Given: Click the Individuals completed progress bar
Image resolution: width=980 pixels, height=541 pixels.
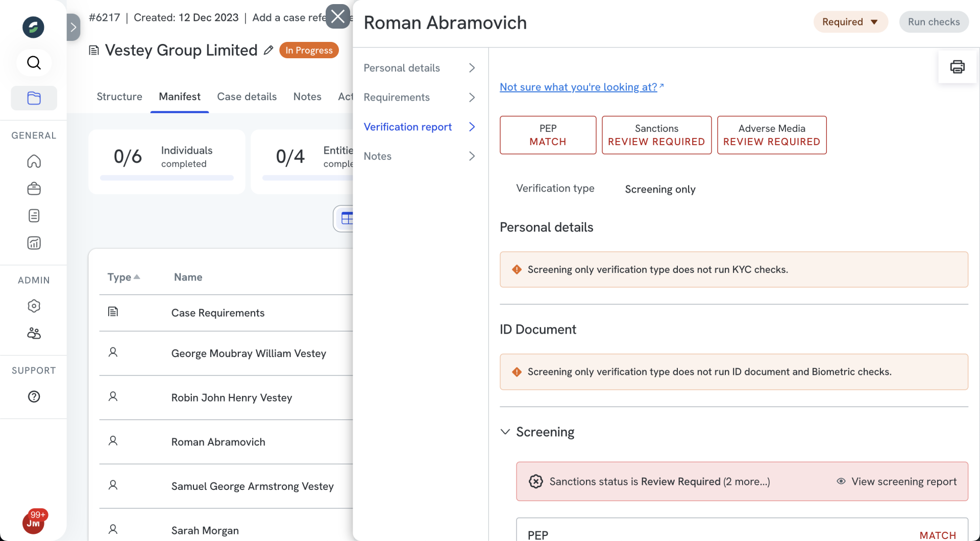Looking at the screenshot, I should (x=167, y=178).
